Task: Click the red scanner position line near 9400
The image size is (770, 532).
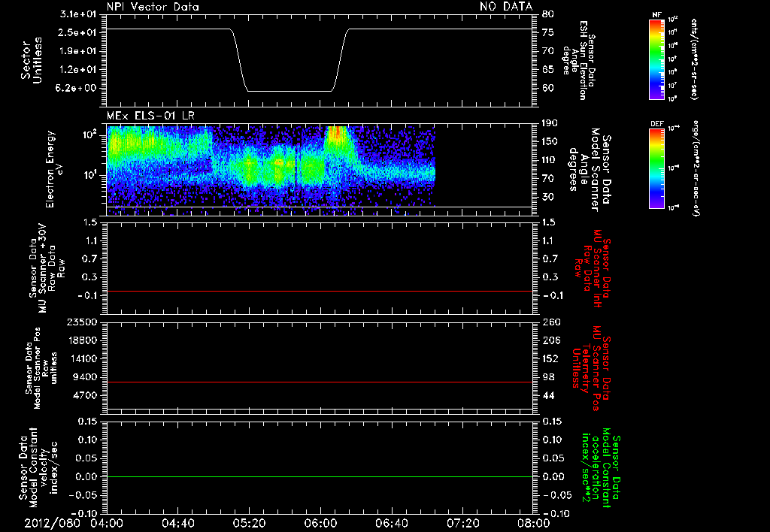Action: (319, 382)
